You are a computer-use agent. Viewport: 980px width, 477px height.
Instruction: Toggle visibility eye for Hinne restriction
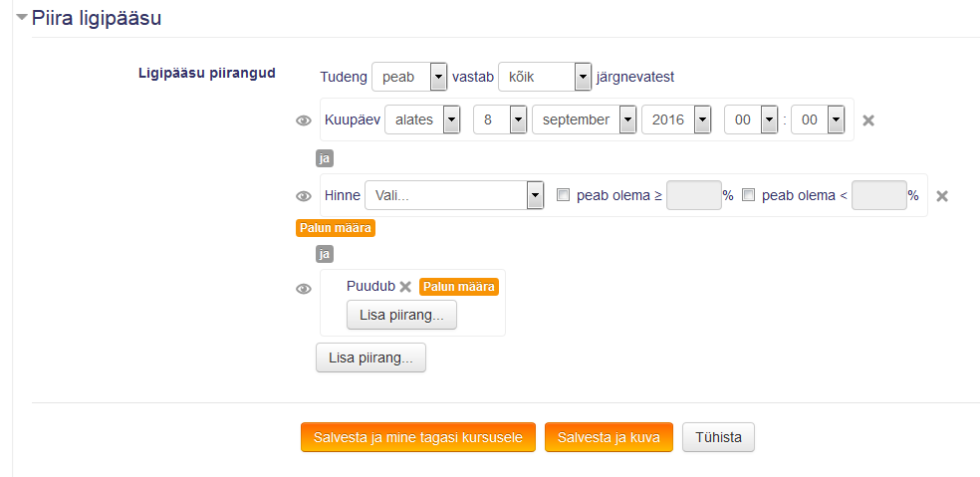click(304, 196)
